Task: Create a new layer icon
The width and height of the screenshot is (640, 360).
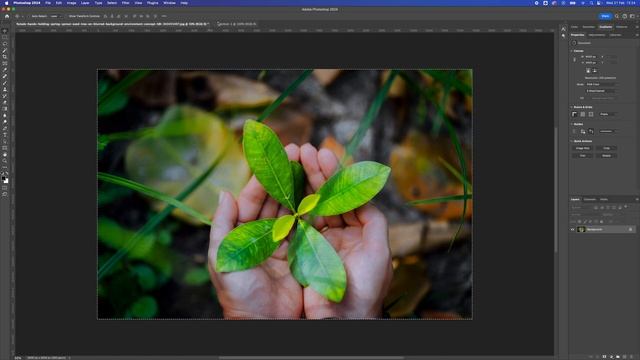Action: tap(624, 356)
